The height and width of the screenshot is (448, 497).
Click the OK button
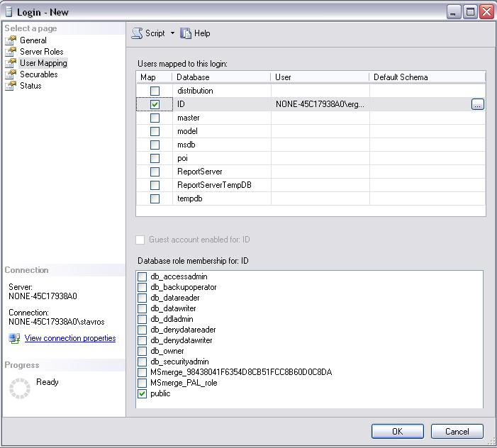tap(398, 432)
